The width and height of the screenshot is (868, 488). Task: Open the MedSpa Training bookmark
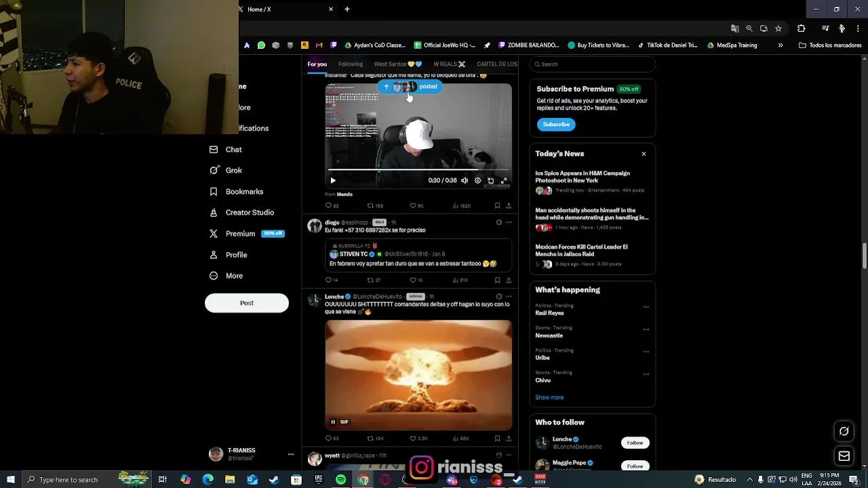(732, 45)
